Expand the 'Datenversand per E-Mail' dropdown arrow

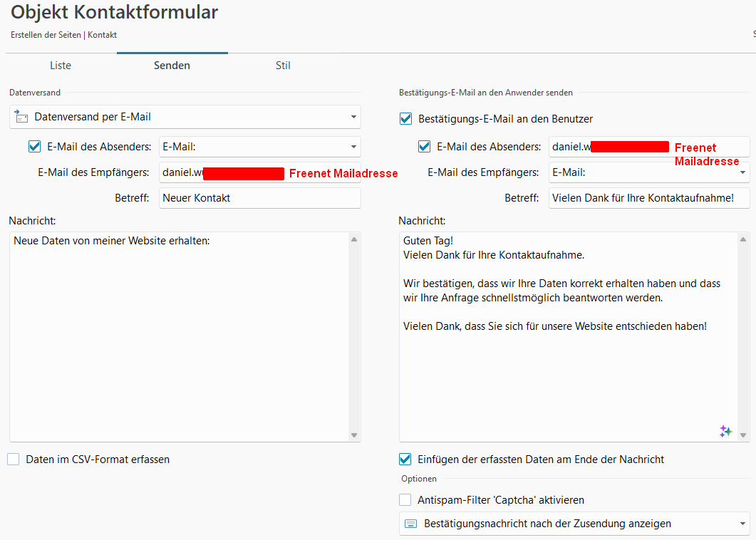point(353,117)
